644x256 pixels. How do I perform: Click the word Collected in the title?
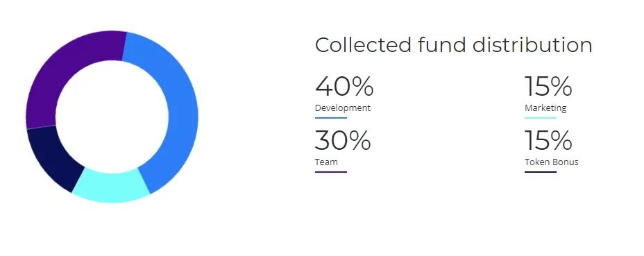point(363,45)
